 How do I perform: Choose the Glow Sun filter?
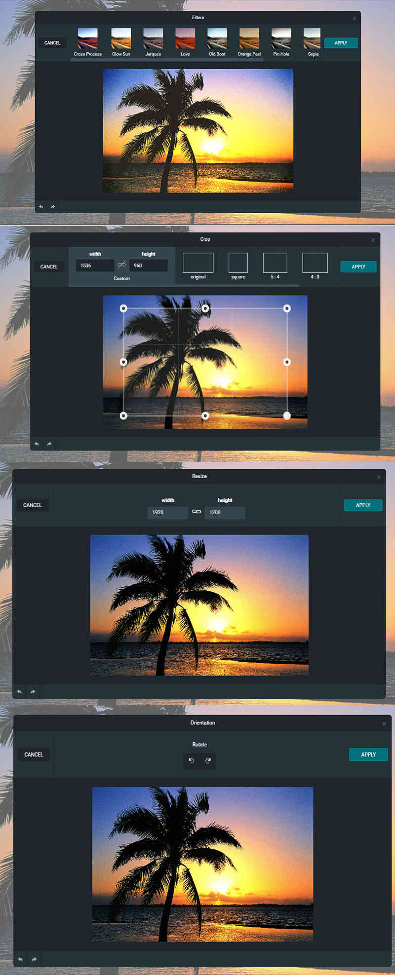click(121, 38)
